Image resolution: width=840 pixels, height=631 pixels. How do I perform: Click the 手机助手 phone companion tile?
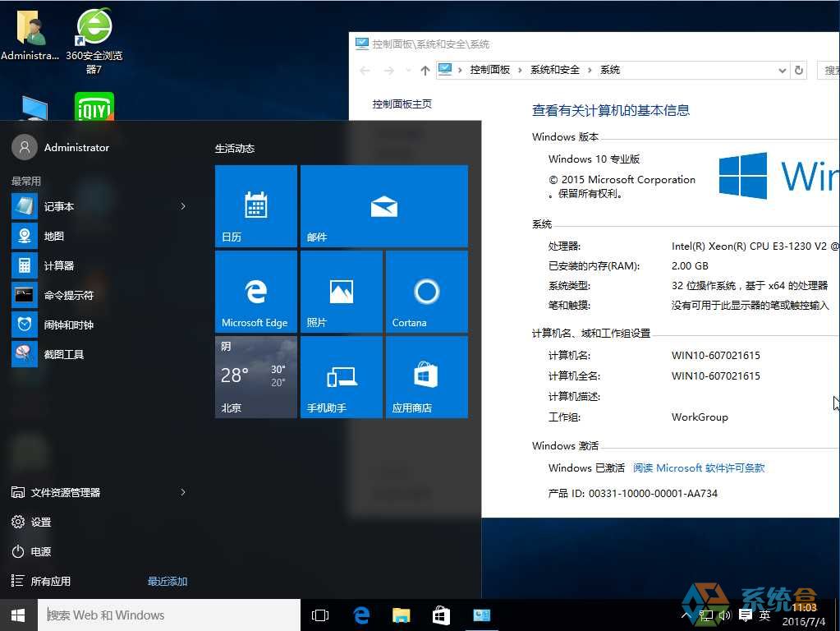pyautogui.click(x=341, y=377)
